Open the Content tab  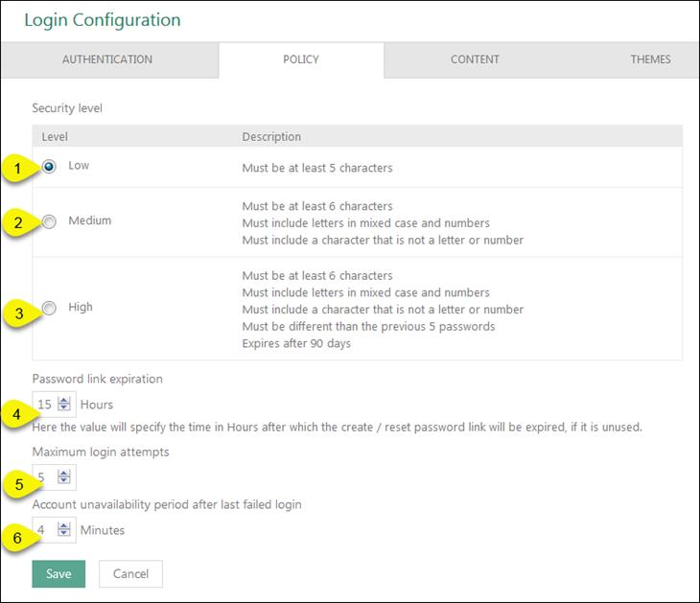tap(475, 59)
